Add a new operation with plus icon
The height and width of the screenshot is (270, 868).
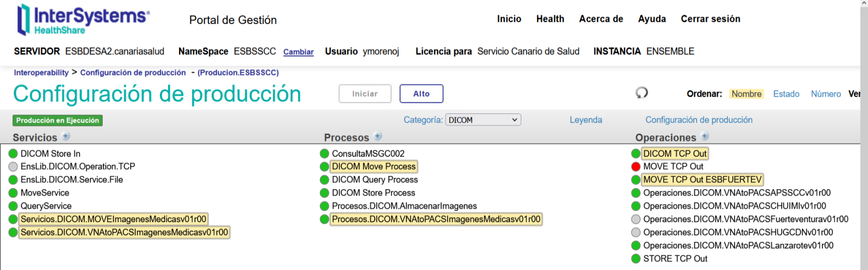(705, 137)
